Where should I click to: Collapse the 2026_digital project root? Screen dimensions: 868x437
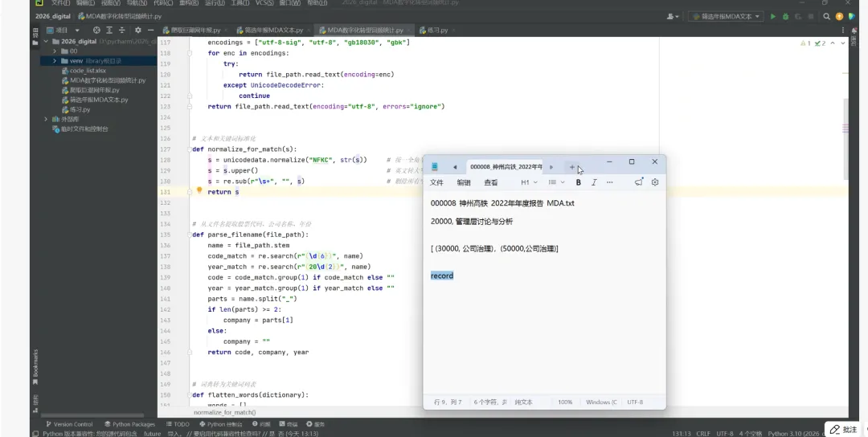pos(46,42)
